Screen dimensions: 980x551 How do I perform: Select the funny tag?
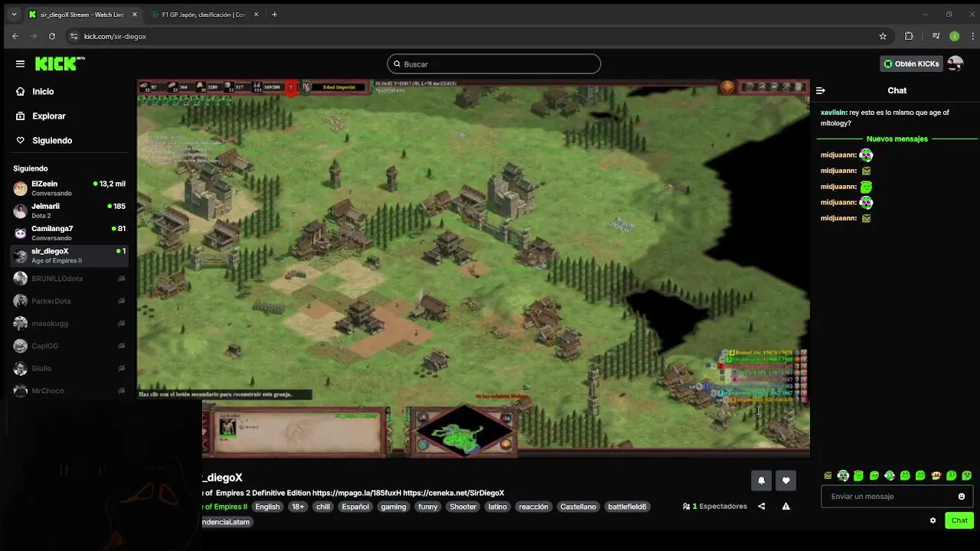coord(428,507)
